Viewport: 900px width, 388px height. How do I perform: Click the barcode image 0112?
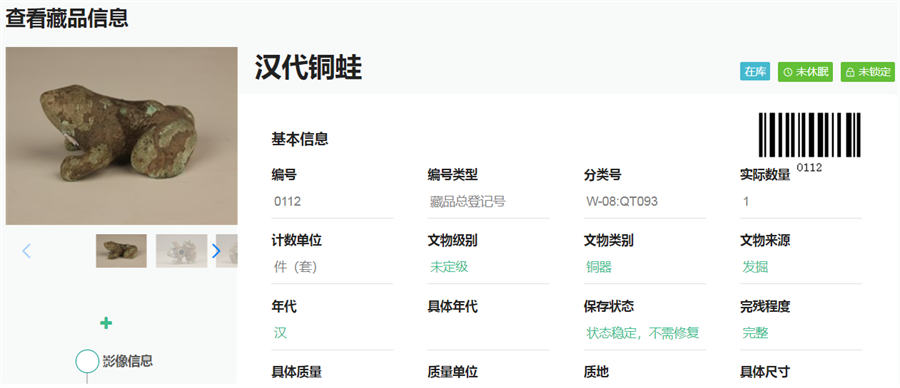809,142
